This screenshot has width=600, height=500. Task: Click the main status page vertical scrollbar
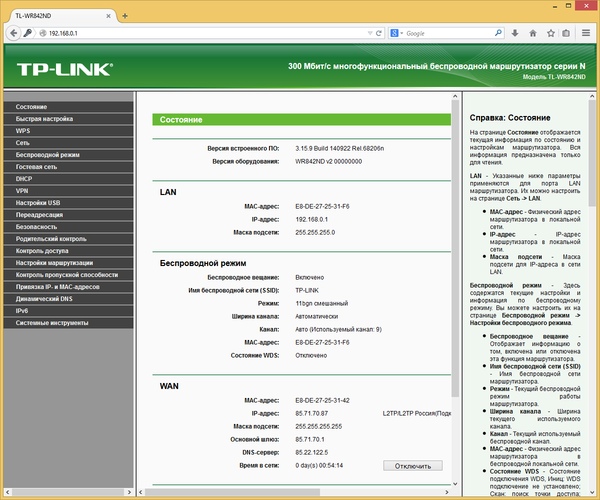[456, 250]
